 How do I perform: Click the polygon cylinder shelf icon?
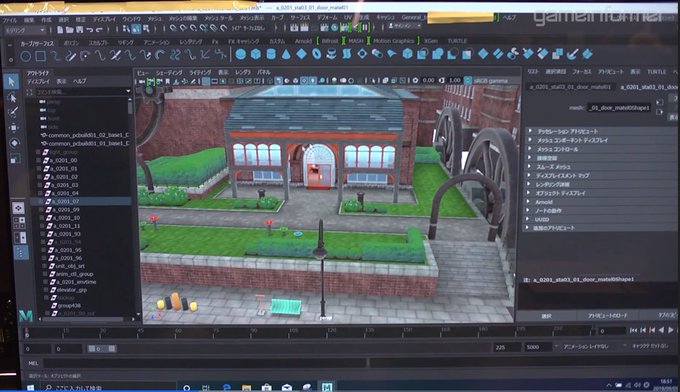[271, 54]
